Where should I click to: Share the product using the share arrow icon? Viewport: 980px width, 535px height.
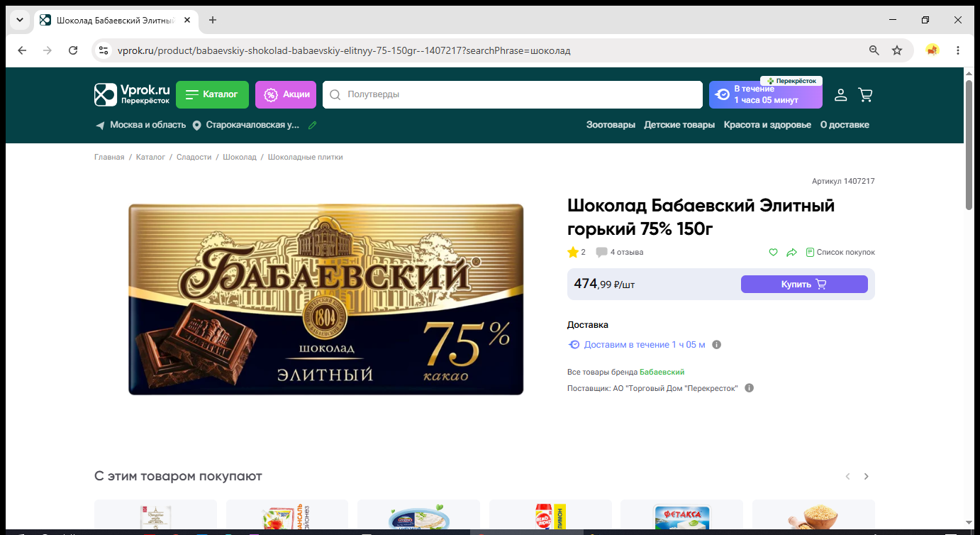pos(791,252)
